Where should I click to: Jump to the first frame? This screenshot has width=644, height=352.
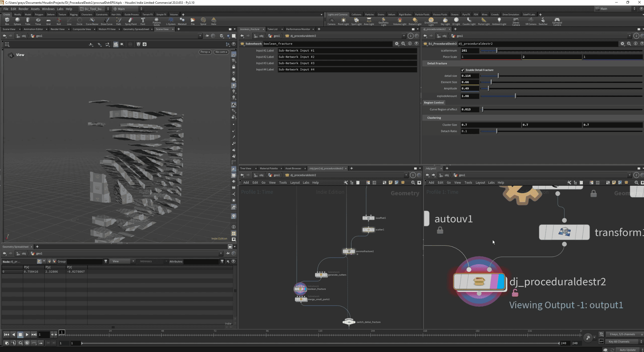(6, 334)
